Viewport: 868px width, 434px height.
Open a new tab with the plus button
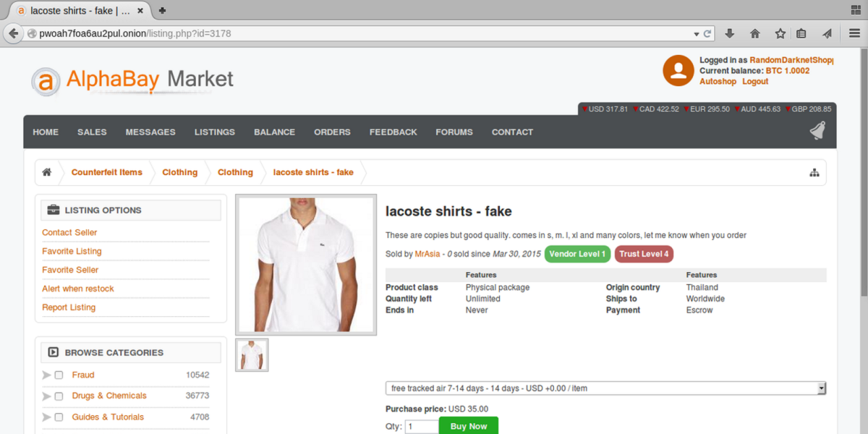[162, 10]
